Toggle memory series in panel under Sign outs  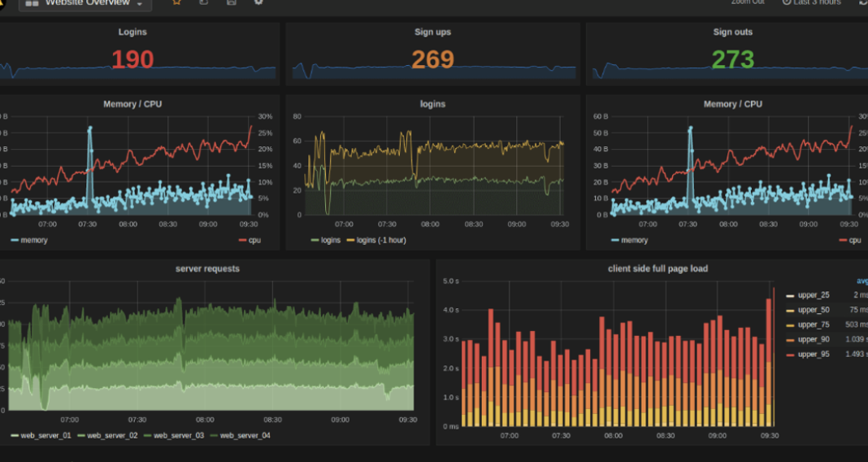click(635, 241)
